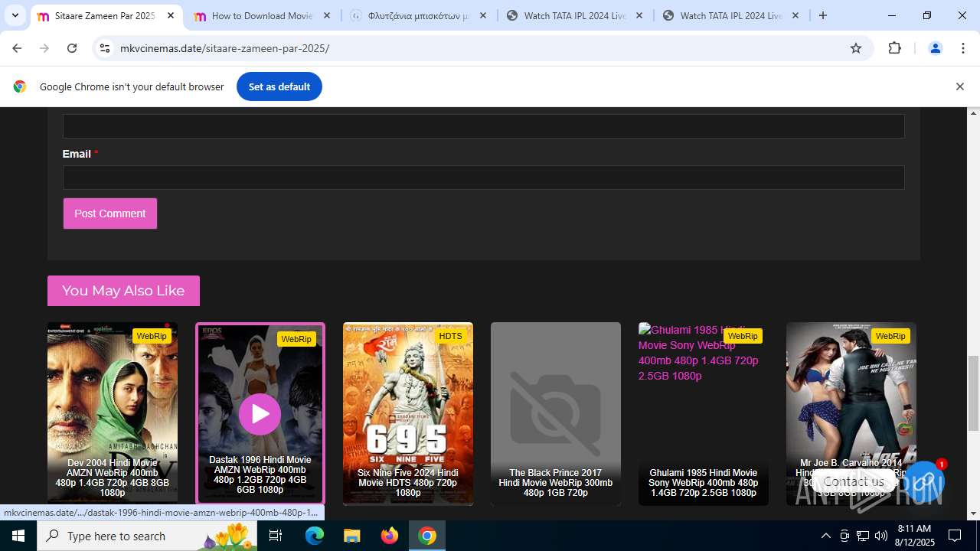The width and height of the screenshot is (980, 551).
Task: Show hidden system tray icons
Action: coord(825,536)
